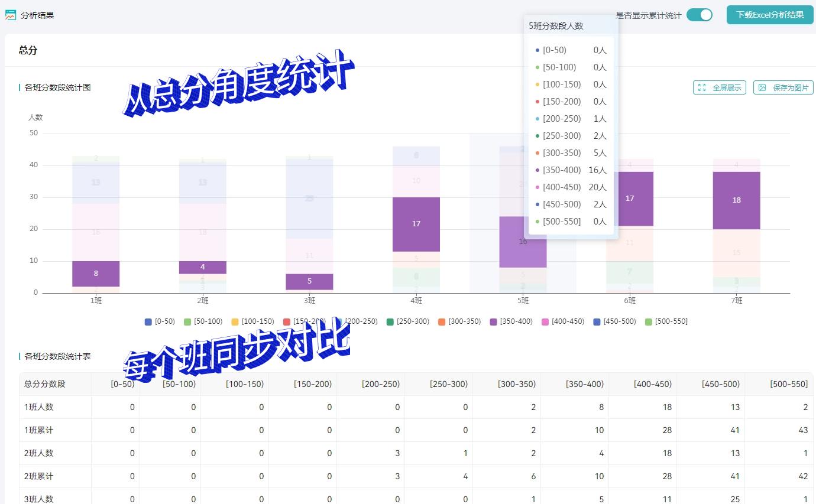Screen dimensions: 816x504
Task: Select the 1班累计 row label
Action: [39, 430]
